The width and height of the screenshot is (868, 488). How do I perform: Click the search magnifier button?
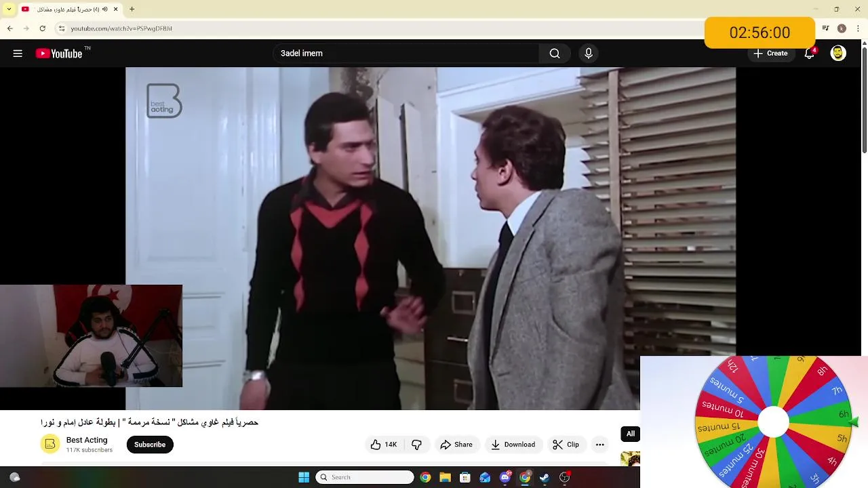tap(555, 54)
